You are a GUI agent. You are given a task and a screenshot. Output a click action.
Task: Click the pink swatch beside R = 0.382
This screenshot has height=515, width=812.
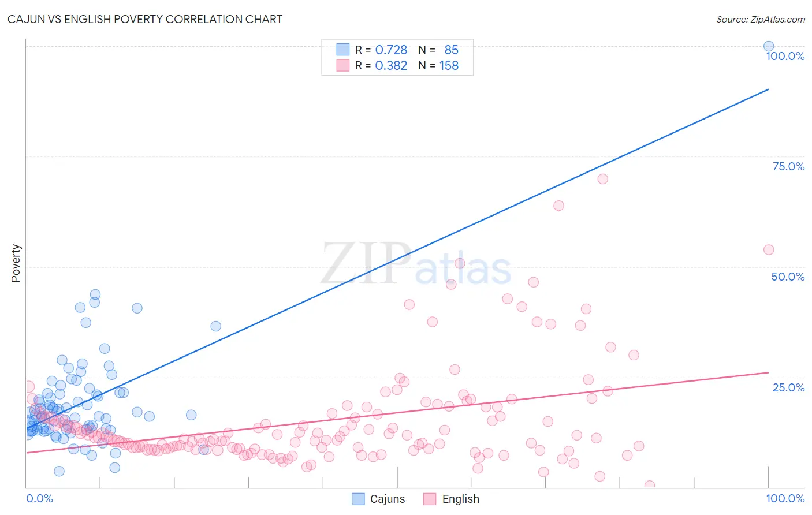pyautogui.click(x=343, y=65)
